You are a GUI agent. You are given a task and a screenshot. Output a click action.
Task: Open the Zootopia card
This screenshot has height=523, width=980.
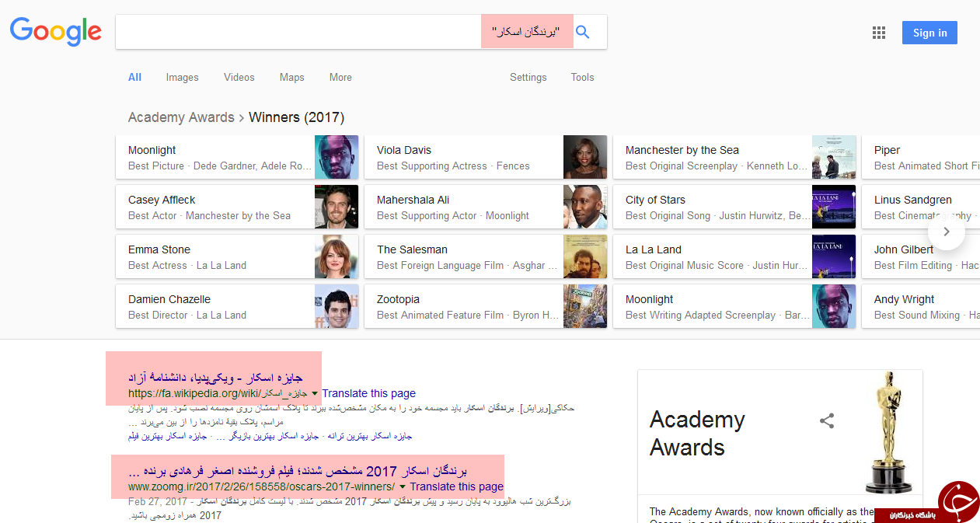[x=486, y=306]
